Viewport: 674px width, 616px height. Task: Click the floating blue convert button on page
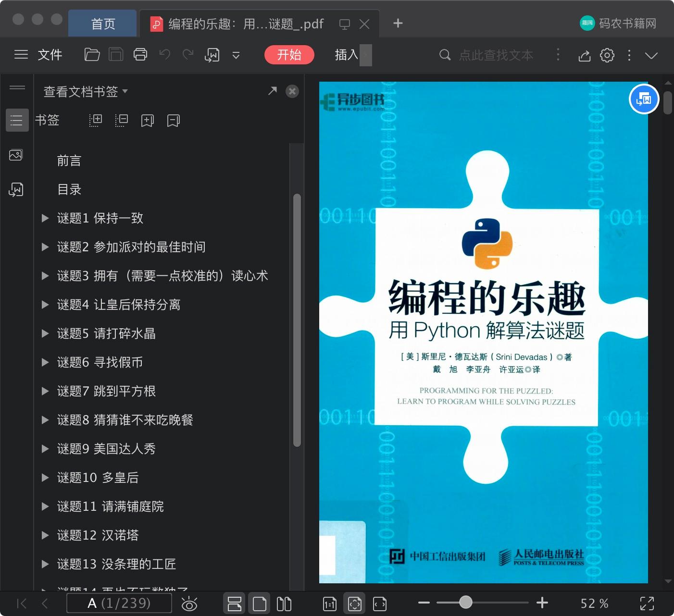pyautogui.click(x=644, y=99)
